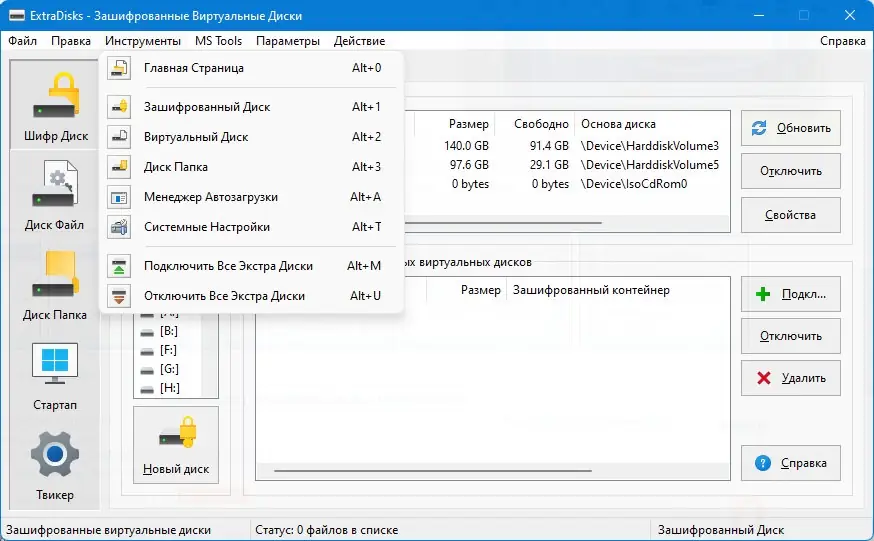Select the row with \Device\HarddiskVolume5
Screen dimensions: 874x541
(566, 165)
